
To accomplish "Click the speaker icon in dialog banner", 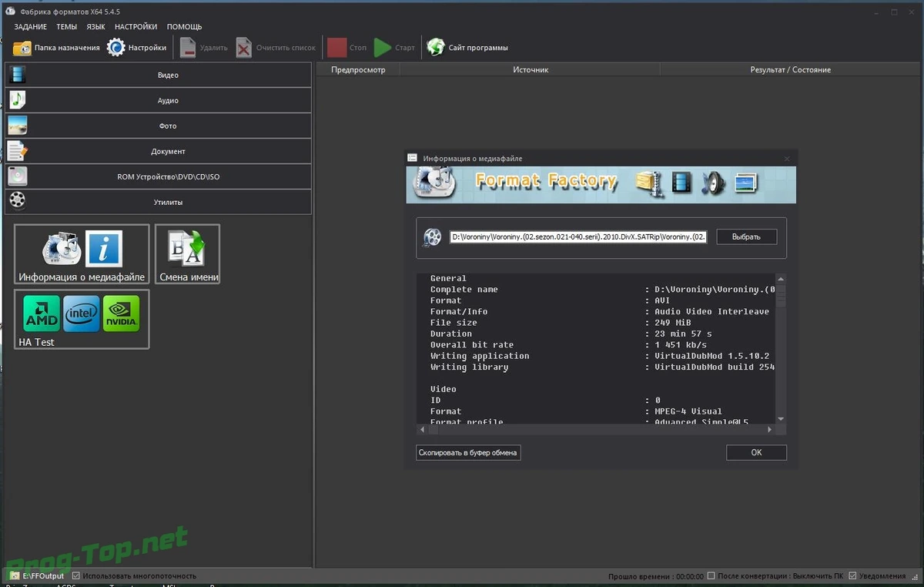I will [714, 183].
